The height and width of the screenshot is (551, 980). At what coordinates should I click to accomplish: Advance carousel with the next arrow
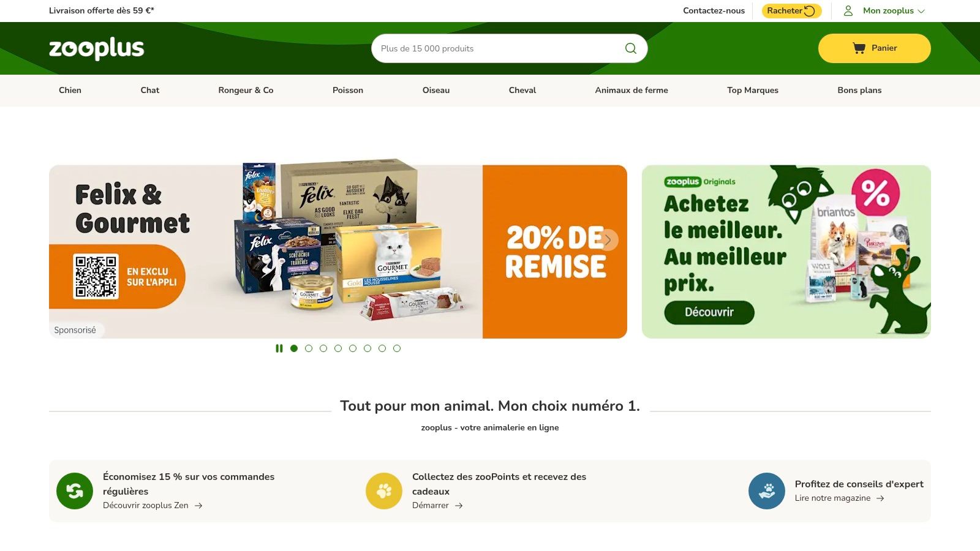608,240
